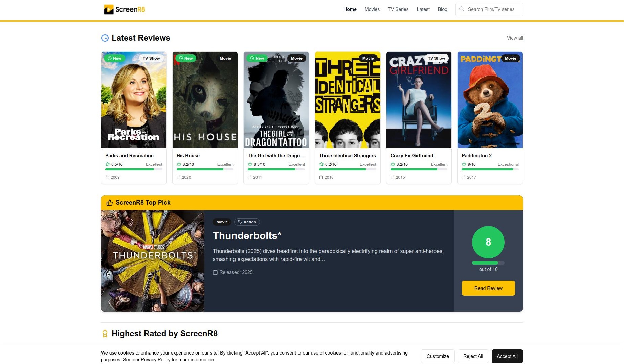Click the star icon on Parks and Recreation card
Screen dimensions: 624x364
[x=108, y=164]
